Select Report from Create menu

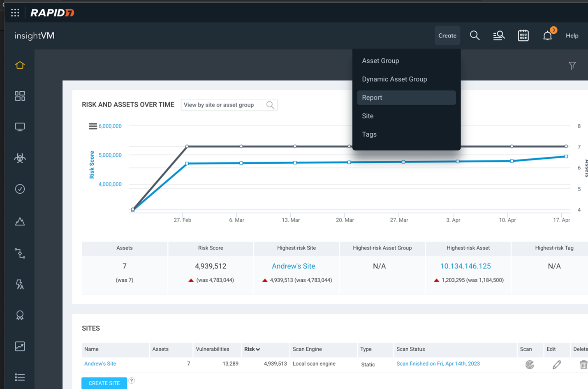tap(372, 97)
